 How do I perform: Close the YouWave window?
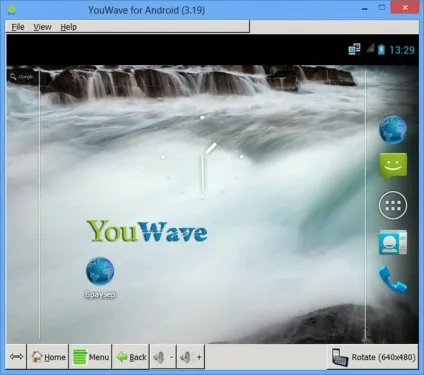(405, 8)
